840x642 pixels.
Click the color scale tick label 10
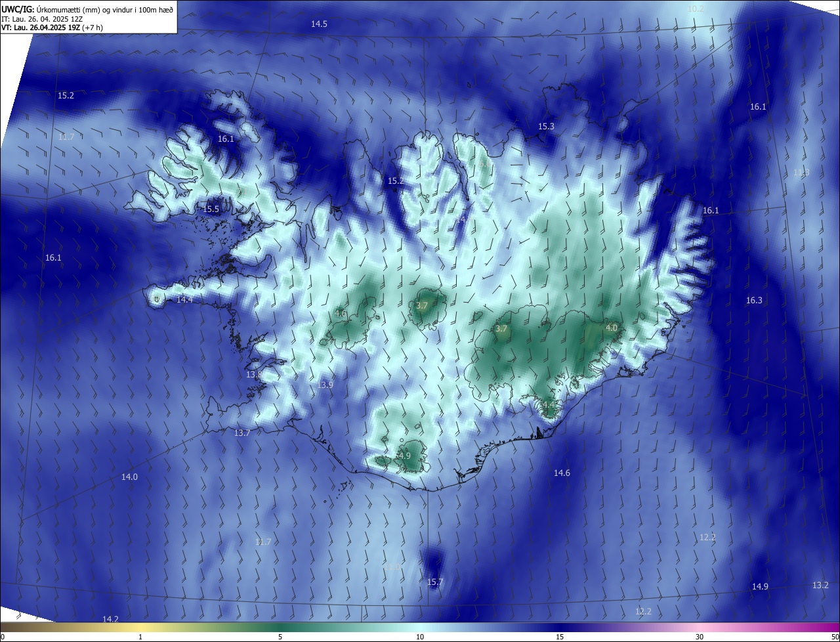[x=420, y=637]
